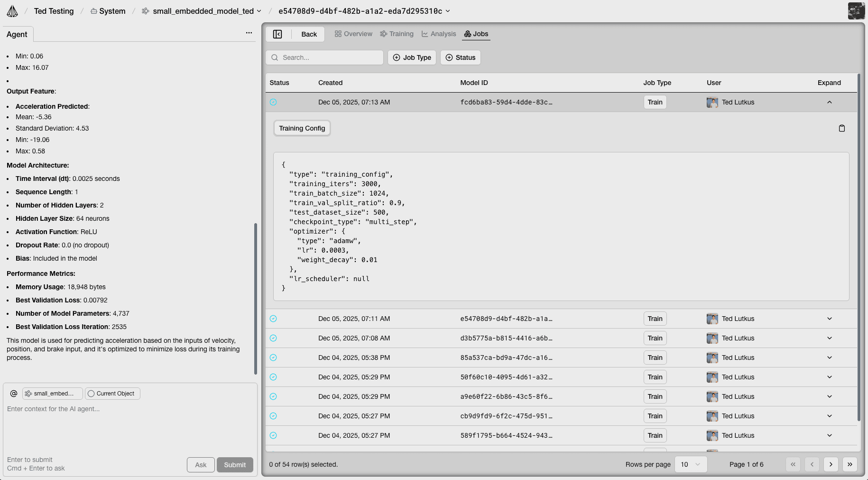Open user profile avatar at top right

tap(856, 11)
